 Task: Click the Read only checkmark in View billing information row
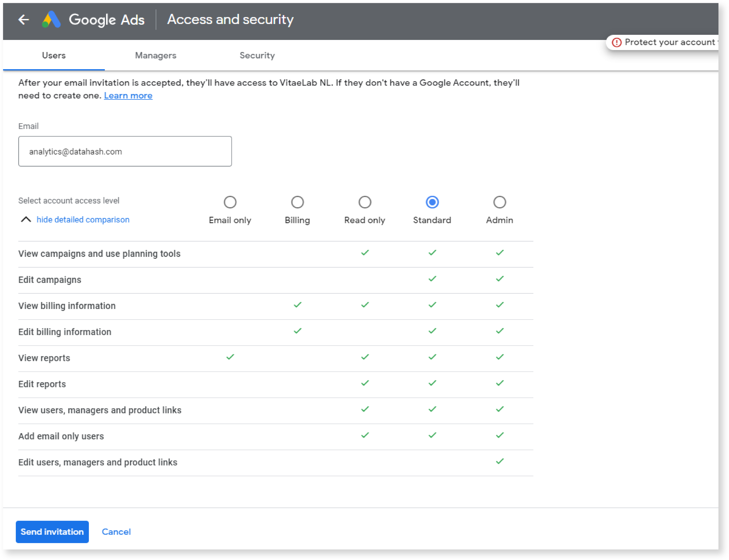(364, 305)
